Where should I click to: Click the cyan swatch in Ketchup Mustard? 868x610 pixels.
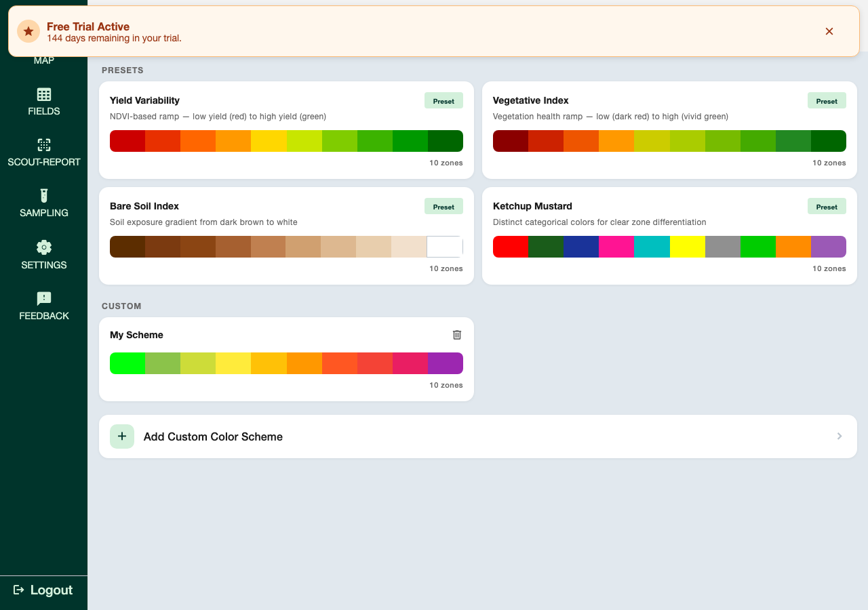click(x=652, y=247)
